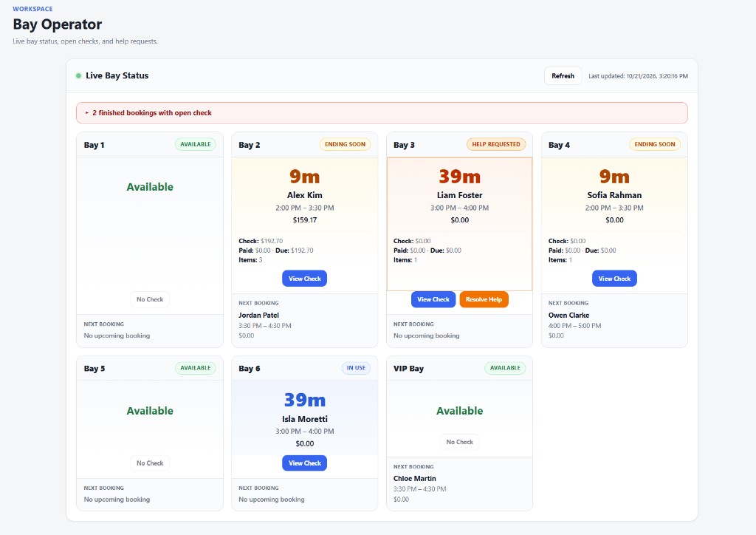This screenshot has height=535, width=756.
Task: Click the Items: 3 line in Bay 2
Action: click(251, 260)
